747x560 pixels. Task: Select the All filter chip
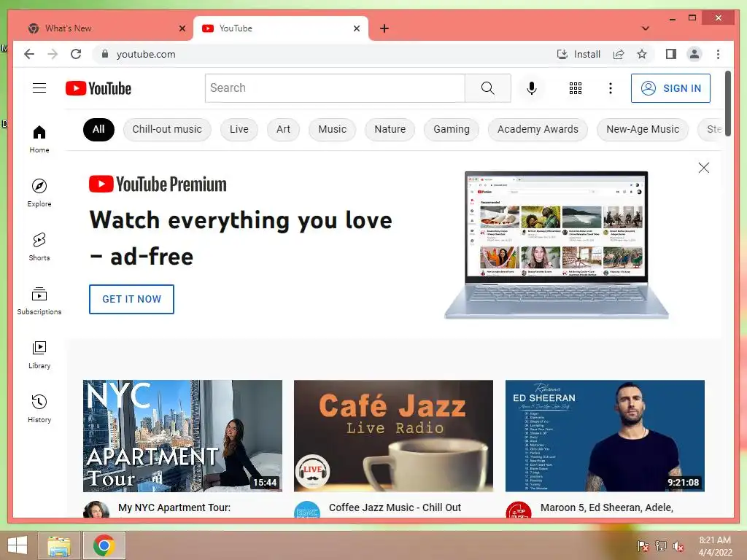pos(98,130)
